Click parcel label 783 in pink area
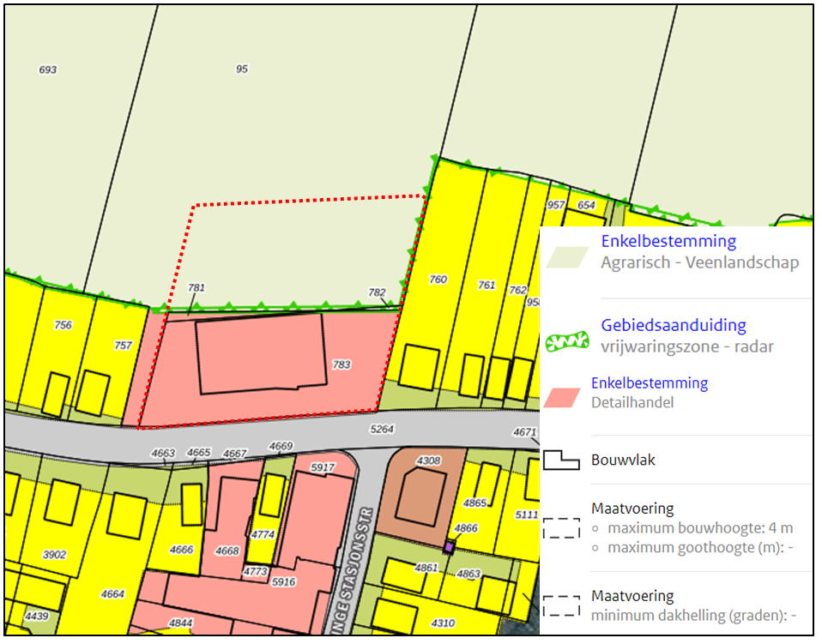This screenshot has height=644, width=822. pyautogui.click(x=341, y=364)
